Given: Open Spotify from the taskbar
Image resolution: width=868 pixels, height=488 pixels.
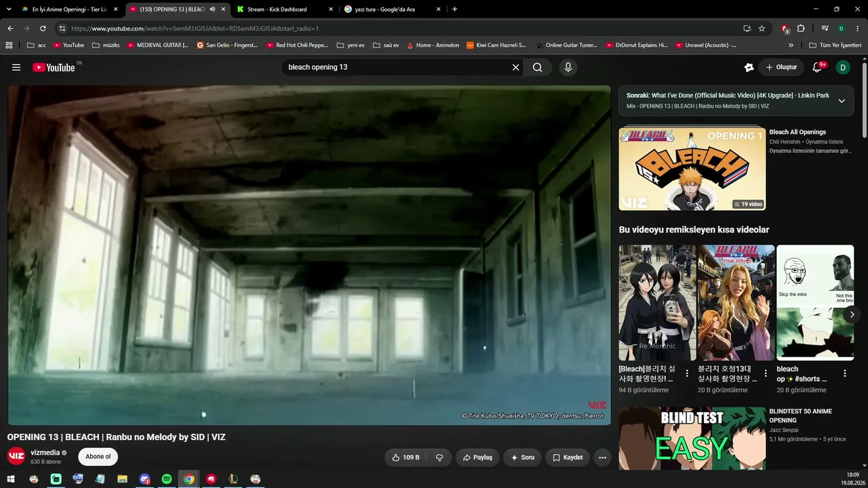Looking at the screenshot, I should [x=167, y=479].
